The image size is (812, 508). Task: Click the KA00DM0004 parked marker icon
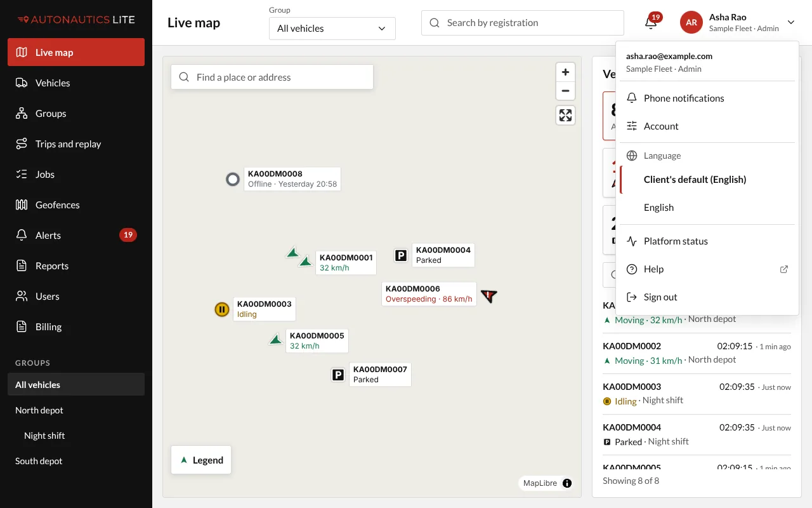[x=401, y=255]
